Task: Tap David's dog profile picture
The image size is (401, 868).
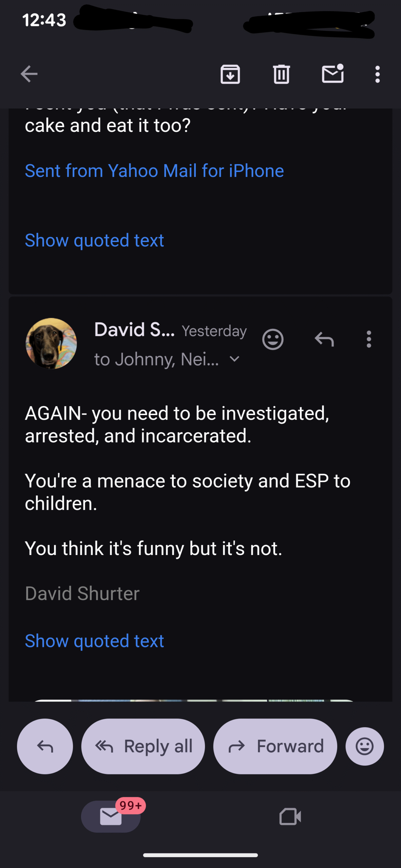Action: coord(51,343)
